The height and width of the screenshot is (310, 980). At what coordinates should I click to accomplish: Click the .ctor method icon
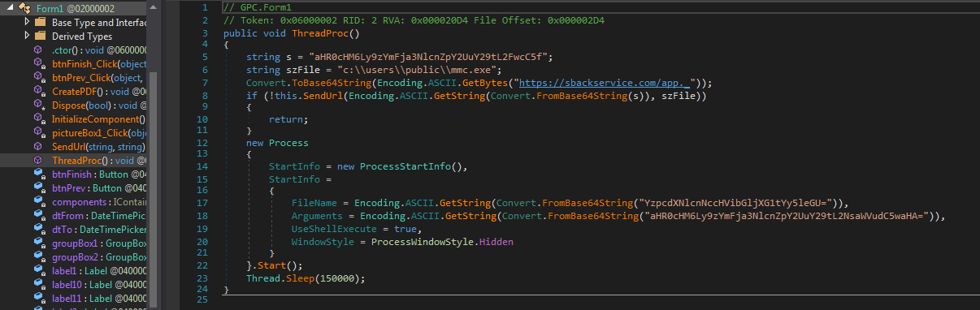pyautogui.click(x=38, y=50)
